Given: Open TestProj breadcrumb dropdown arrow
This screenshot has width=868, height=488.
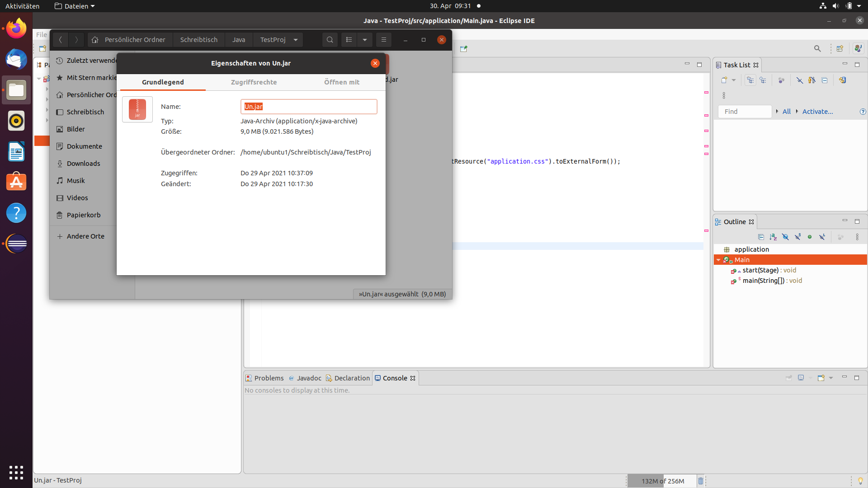Looking at the screenshot, I should [x=296, y=40].
